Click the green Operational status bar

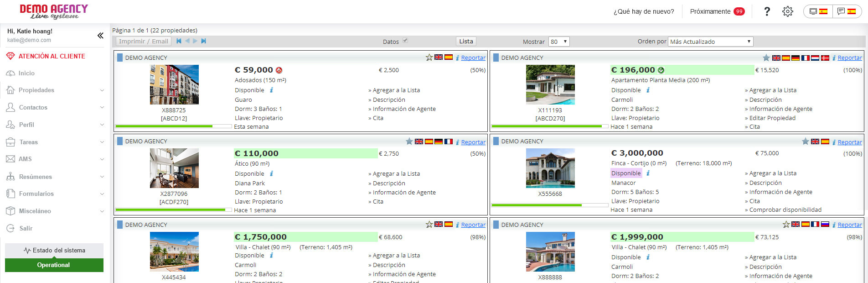54,265
